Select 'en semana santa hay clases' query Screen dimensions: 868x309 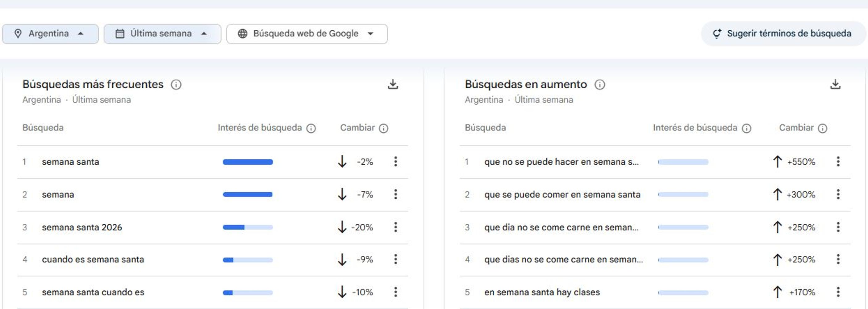tap(542, 293)
